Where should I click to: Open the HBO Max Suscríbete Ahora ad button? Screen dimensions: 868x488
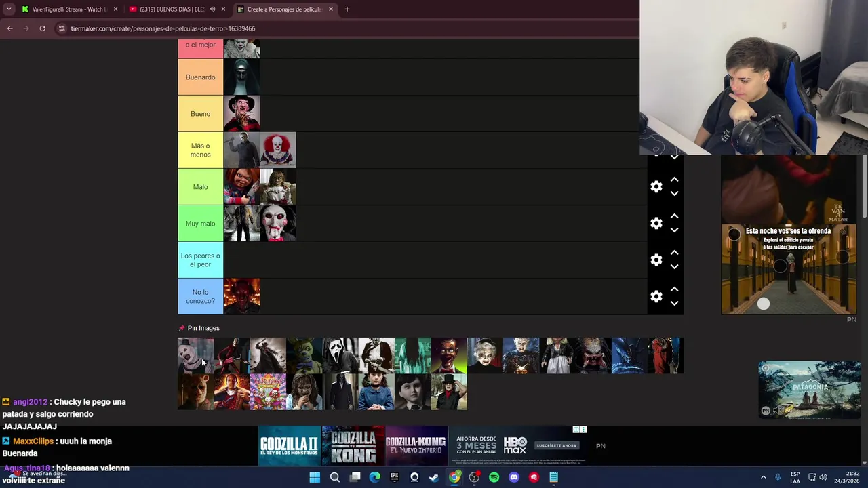pyautogui.click(x=556, y=445)
